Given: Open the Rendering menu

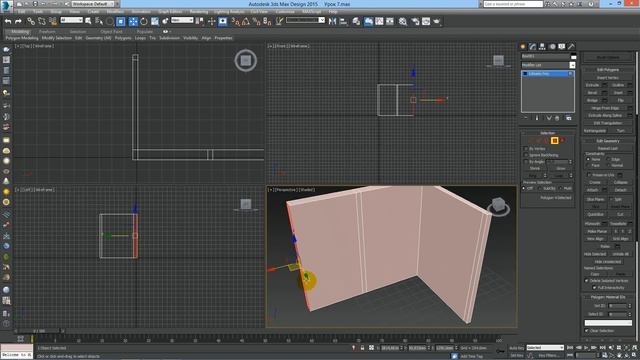Looking at the screenshot, I should [x=198, y=12].
